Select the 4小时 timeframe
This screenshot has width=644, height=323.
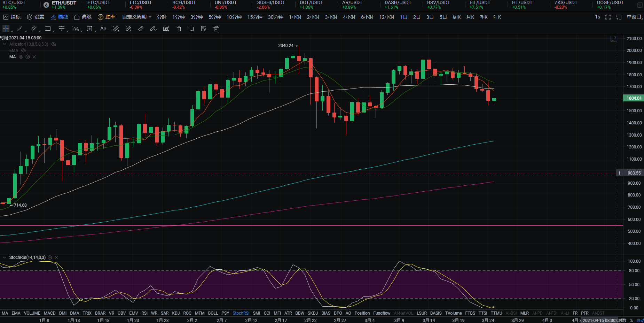tap(349, 17)
